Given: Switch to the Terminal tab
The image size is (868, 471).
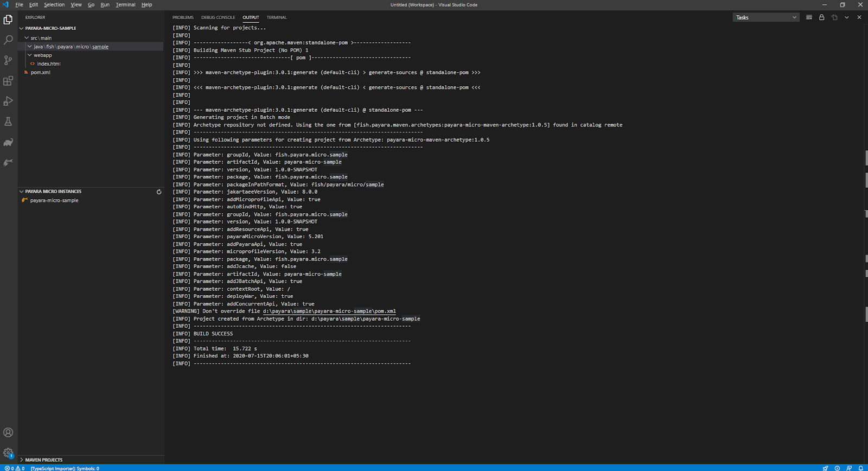Looking at the screenshot, I should coord(277,17).
